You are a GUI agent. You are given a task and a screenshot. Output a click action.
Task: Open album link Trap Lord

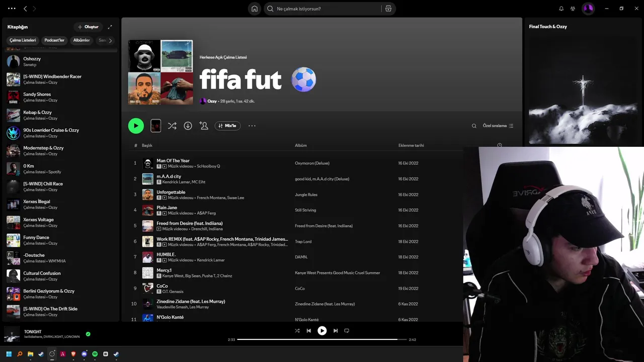[x=303, y=241]
